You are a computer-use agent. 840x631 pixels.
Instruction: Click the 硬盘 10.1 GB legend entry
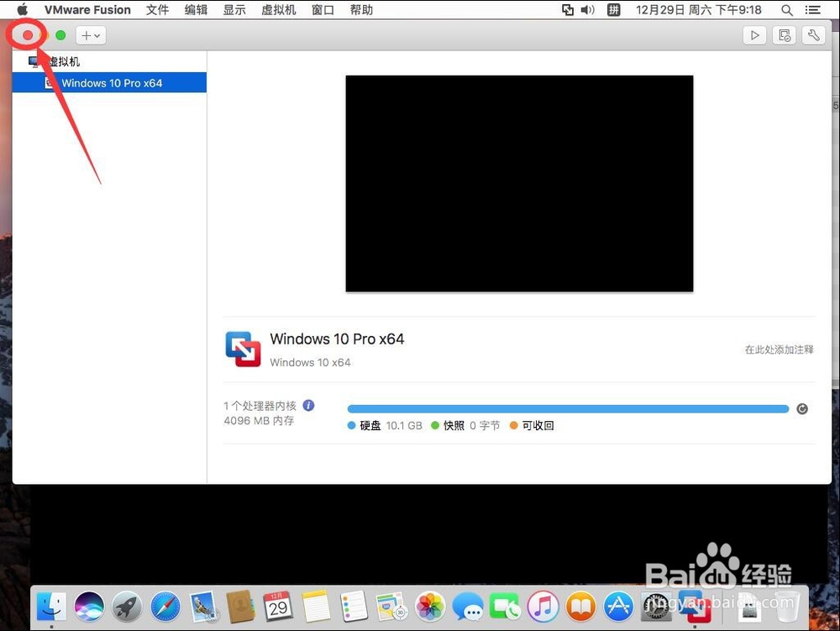pos(385,425)
